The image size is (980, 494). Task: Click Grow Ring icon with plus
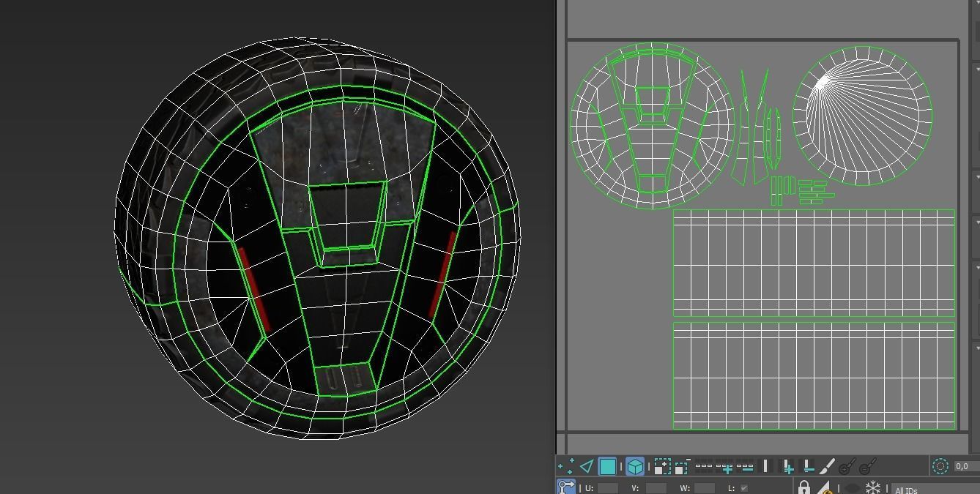(787, 467)
